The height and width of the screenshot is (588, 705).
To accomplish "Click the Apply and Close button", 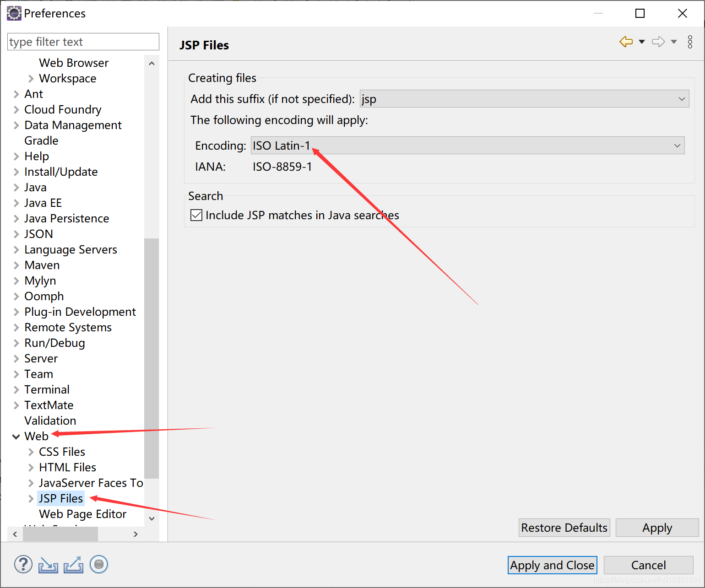I will coord(552,565).
